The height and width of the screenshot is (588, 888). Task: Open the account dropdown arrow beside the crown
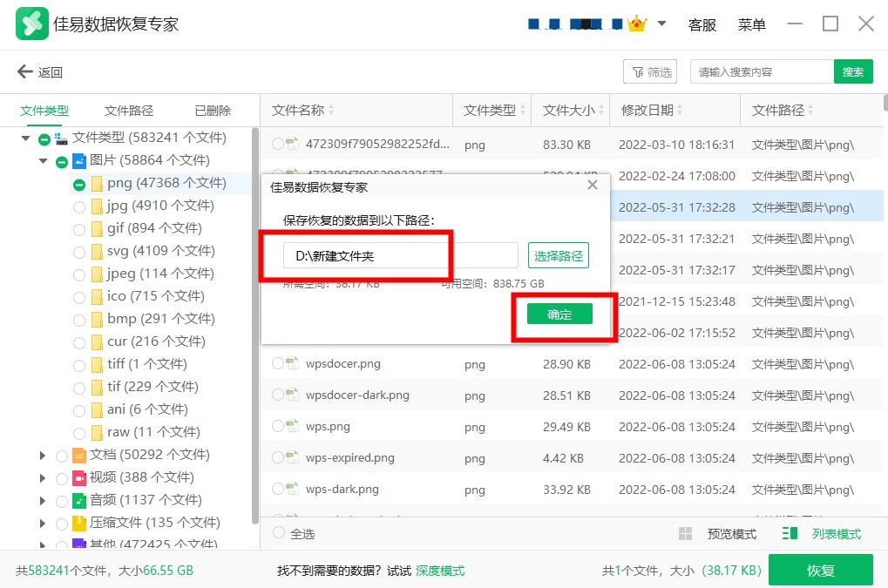pyautogui.click(x=661, y=24)
